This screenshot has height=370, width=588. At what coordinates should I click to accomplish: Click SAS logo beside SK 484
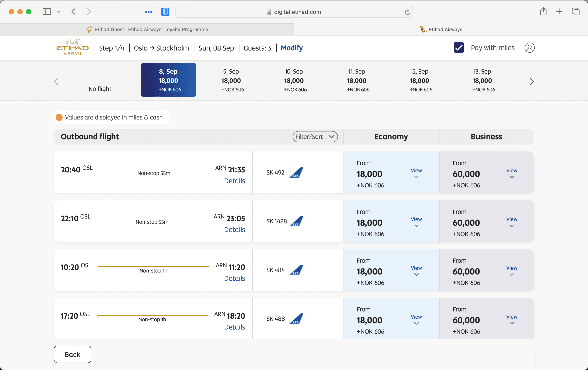(296, 270)
